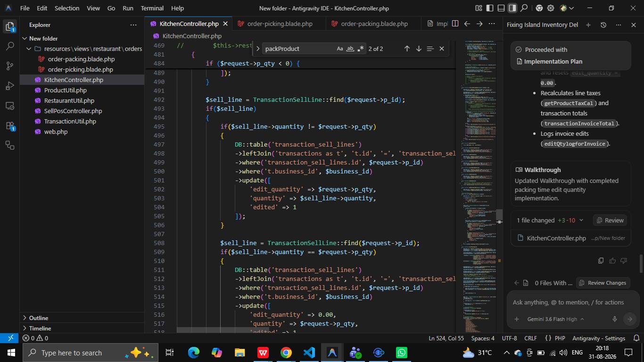Click the Review Changes button
The image size is (644, 362).
[x=603, y=283]
